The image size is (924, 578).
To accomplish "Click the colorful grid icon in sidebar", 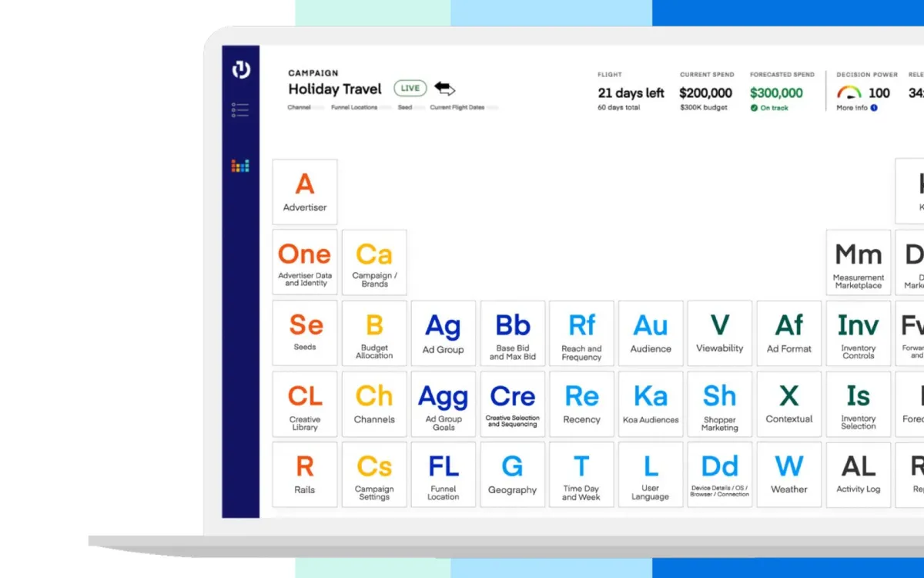I will (x=241, y=165).
